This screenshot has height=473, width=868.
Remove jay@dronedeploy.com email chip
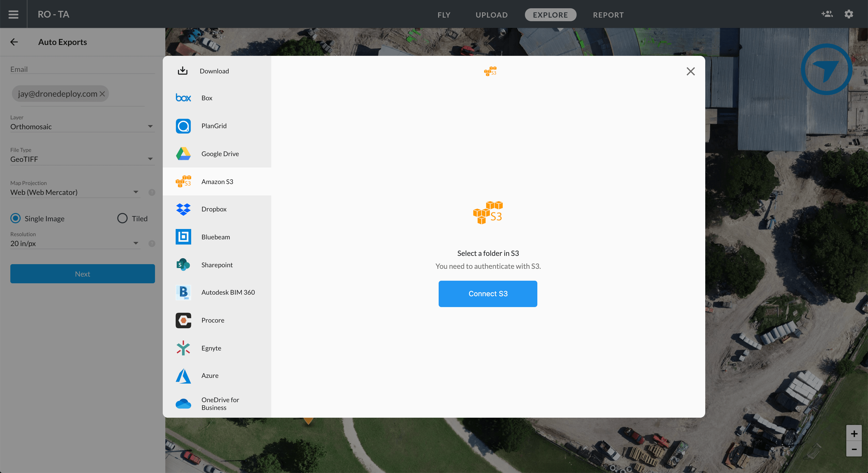coord(103,94)
